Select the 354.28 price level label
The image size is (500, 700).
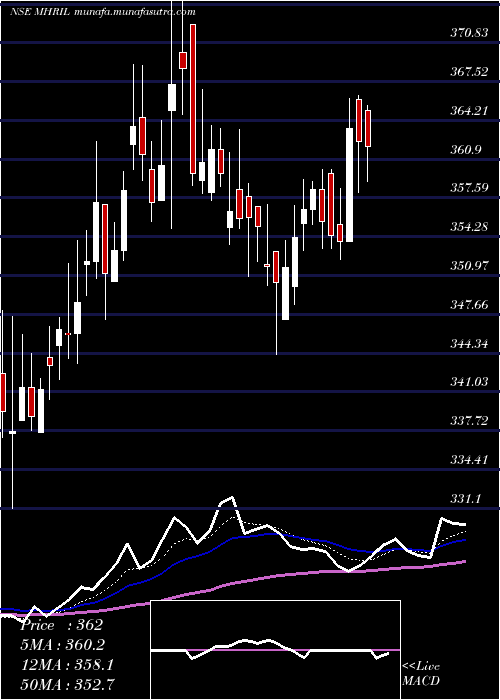coord(468,227)
